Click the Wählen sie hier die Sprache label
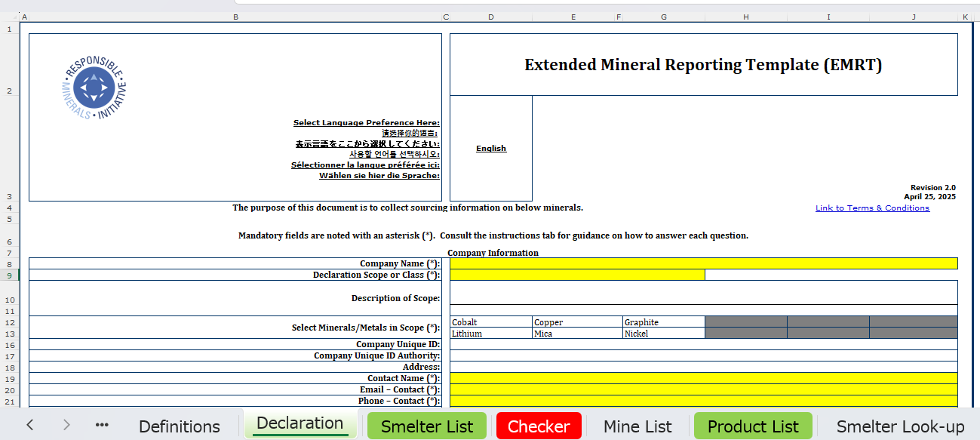The height and width of the screenshot is (440, 980). tap(379, 176)
